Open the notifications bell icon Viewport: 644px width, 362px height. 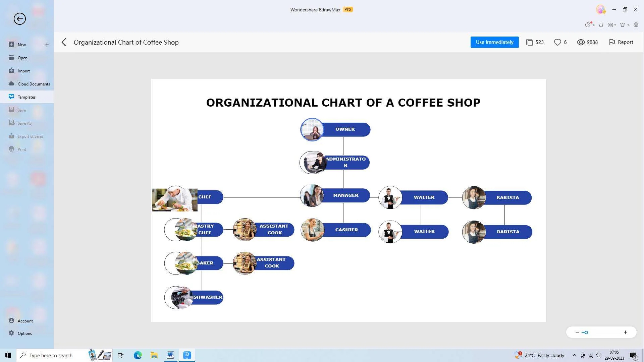(601, 25)
